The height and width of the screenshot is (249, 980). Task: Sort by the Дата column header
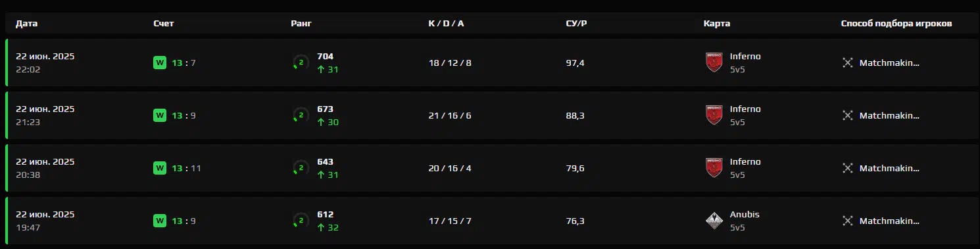point(27,24)
